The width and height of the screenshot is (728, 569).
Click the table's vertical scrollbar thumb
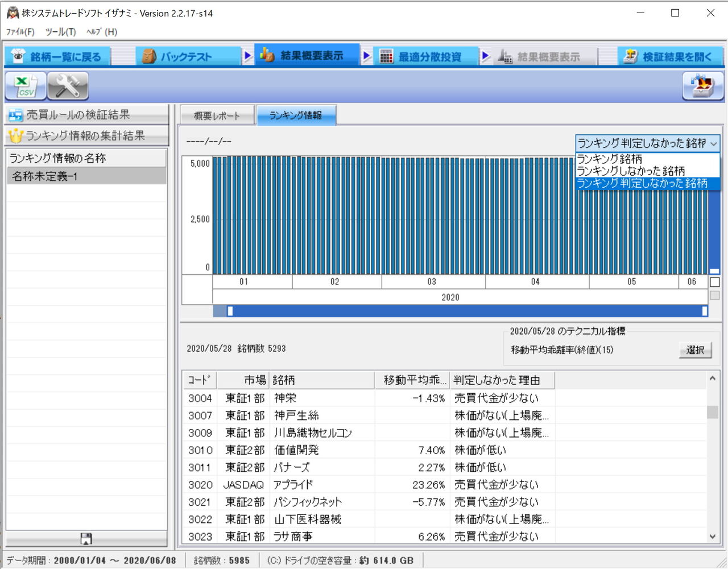coord(713,412)
